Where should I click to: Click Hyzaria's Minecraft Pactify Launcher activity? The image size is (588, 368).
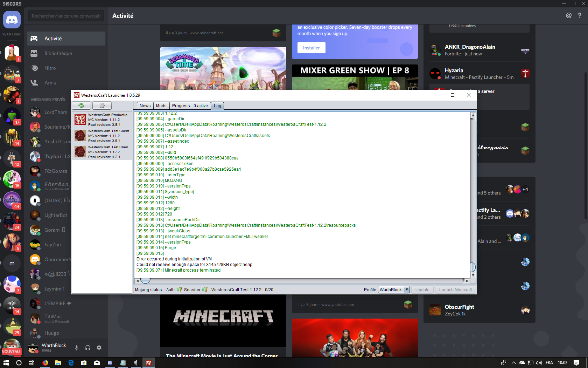(x=479, y=74)
